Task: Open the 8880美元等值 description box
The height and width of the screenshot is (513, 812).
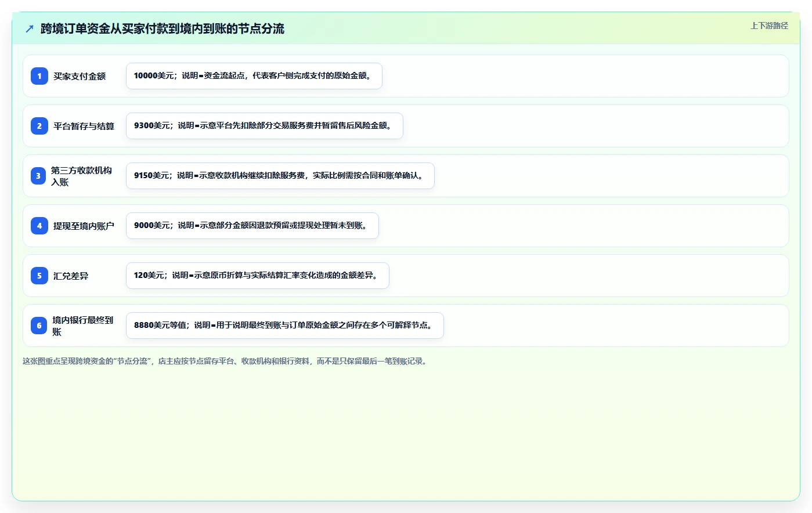Action: [x=285, y=326]
